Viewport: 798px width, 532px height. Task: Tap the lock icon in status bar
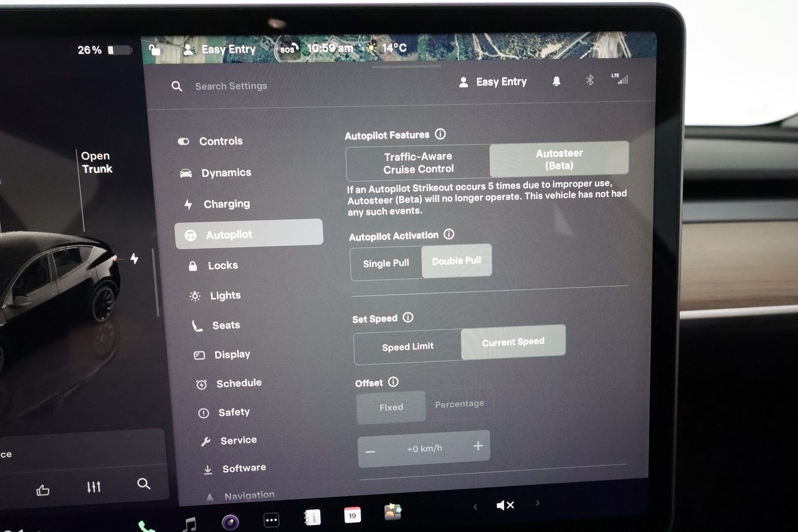click(155, 49)
